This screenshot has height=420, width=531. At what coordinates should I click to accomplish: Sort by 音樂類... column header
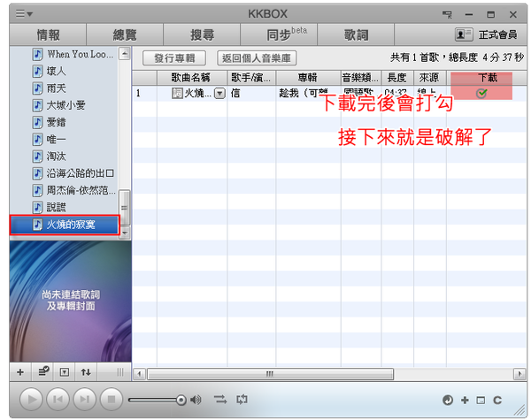(x=361, y=78)
